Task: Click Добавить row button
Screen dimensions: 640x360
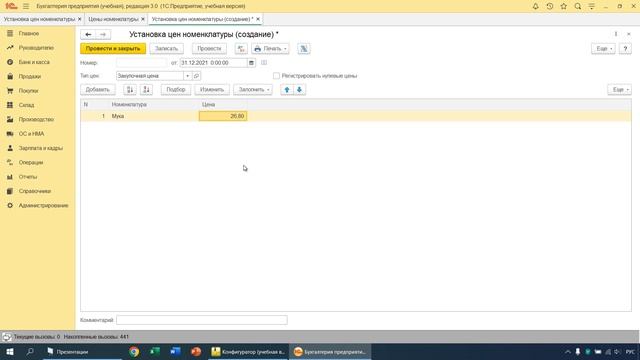Action: (x=98, y=89)
